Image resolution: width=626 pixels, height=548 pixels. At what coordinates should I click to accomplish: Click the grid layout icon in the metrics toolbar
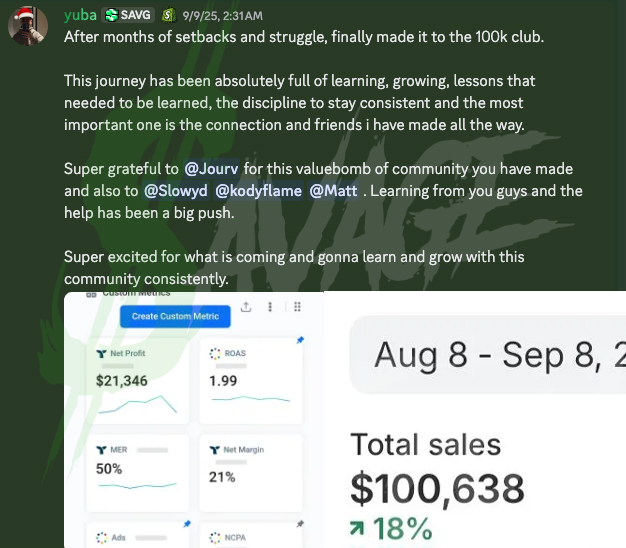(296, 308)
